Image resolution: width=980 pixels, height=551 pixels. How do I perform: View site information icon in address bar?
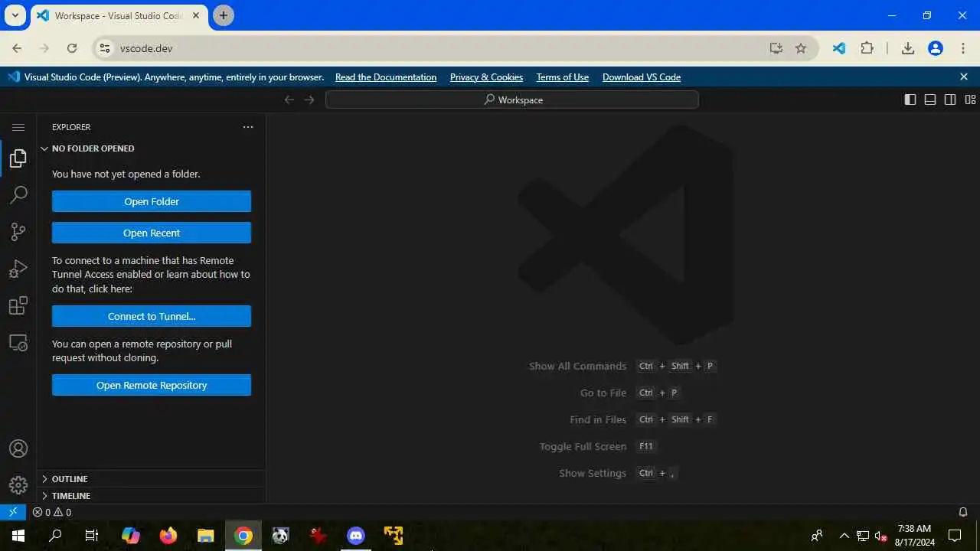pos(105,48)
